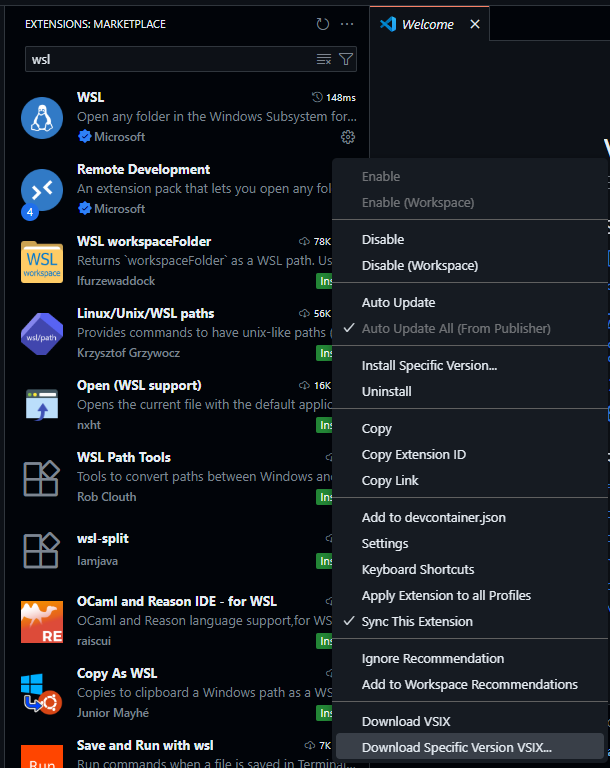This screenshot has height=768, width=610.
Task: Click the 148ms activation time indicator
Action: tap(334, 97)
